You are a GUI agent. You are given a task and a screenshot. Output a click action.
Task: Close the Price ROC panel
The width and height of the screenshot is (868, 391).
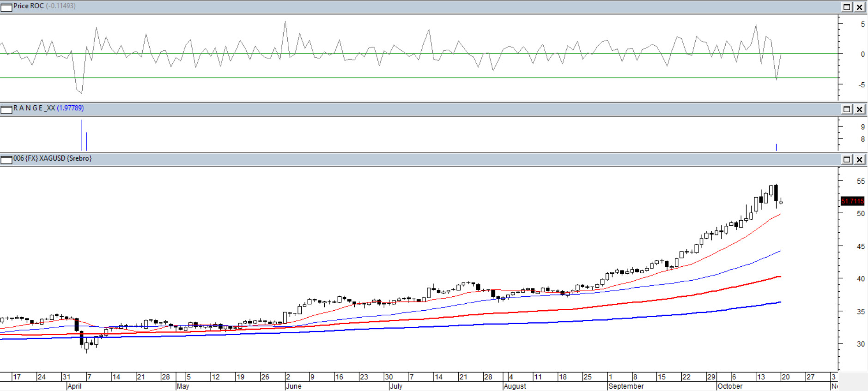point(859,7)
